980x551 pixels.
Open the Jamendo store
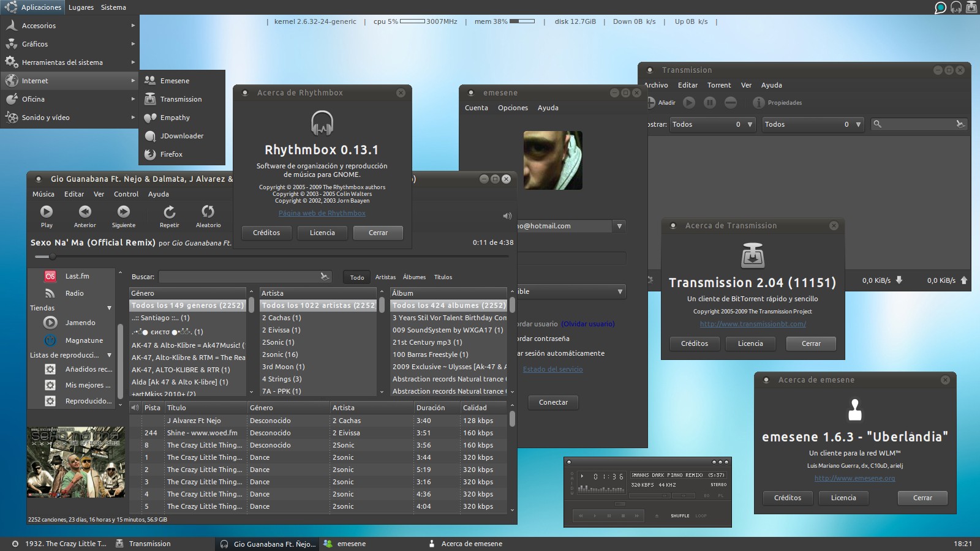(x=80, y=323)
